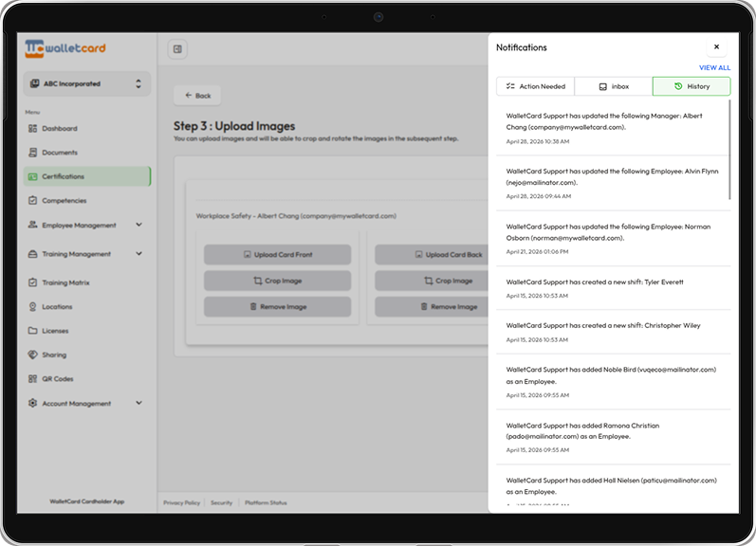Image resolution: width=756 pixels, height=546 pixels.
Task: Click the April 28, 2026 10:38 AM timestamp
Action: (538, 141)
